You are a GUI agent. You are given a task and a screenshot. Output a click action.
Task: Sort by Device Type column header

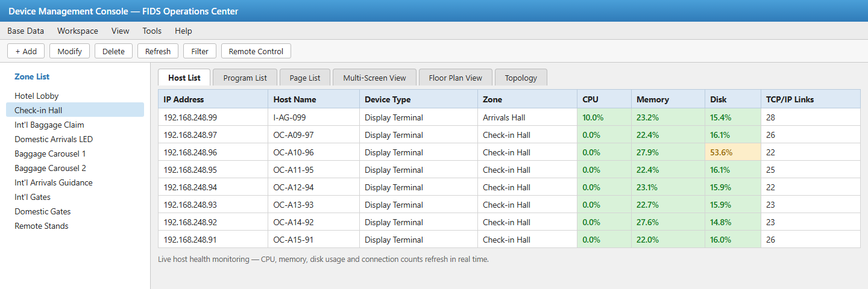click(x=419, y=99)
